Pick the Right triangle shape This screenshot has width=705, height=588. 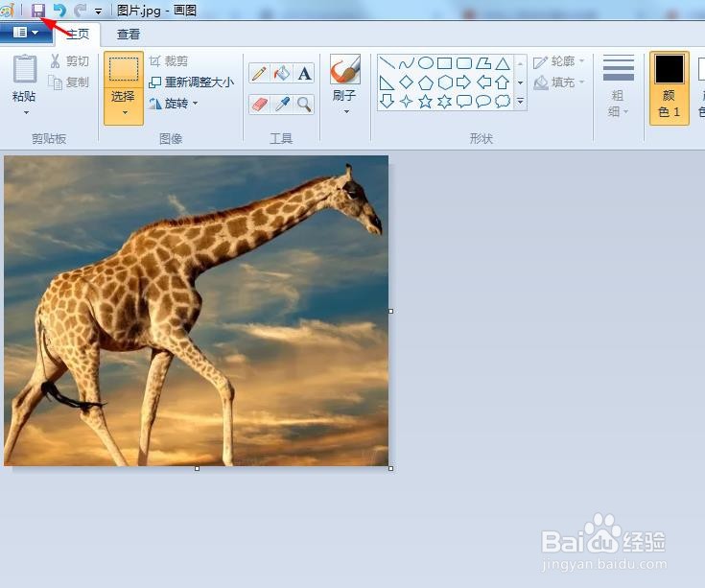(387, 82)
